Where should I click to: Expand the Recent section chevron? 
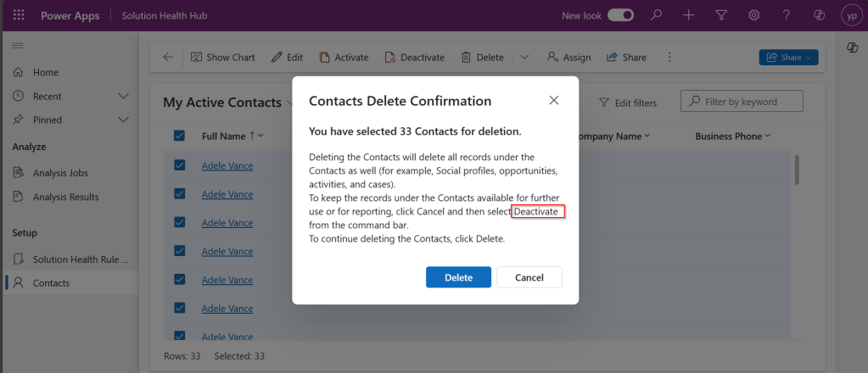(x=123, y=96)
